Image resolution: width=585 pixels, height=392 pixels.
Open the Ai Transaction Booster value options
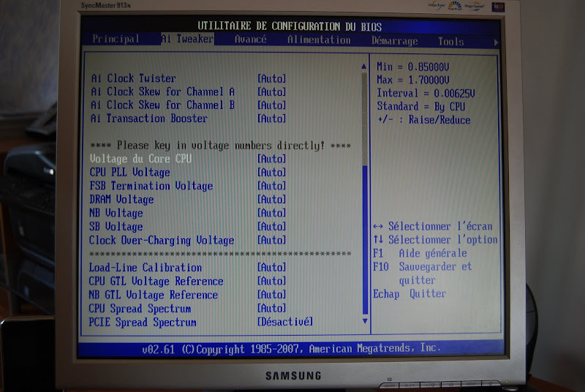coord(271,118)
